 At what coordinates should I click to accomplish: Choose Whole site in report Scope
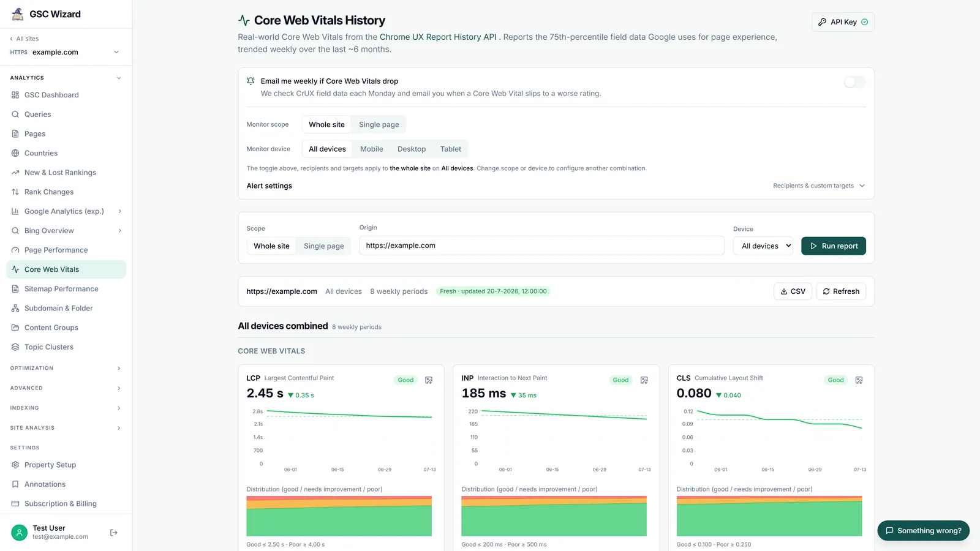tap(271, 246)
